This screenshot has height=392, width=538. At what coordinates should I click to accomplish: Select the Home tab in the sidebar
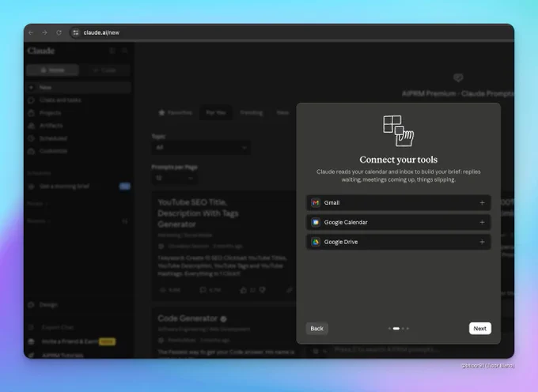52,70
